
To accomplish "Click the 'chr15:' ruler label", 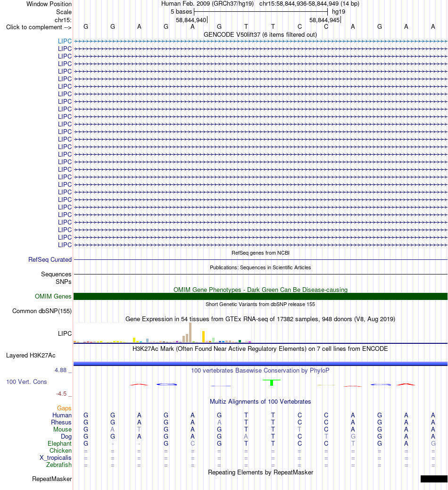I will point(63,20).
